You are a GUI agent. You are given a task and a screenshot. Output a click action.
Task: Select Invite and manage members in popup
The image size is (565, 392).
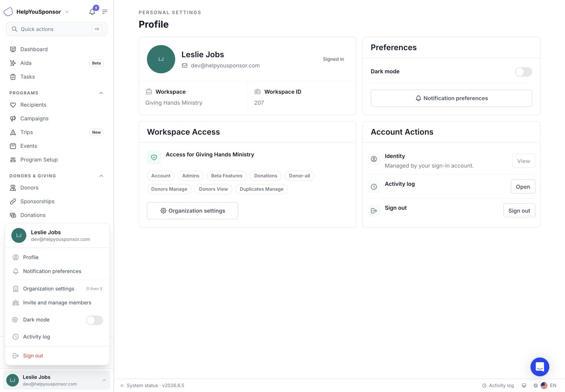[x=57, y=303]
